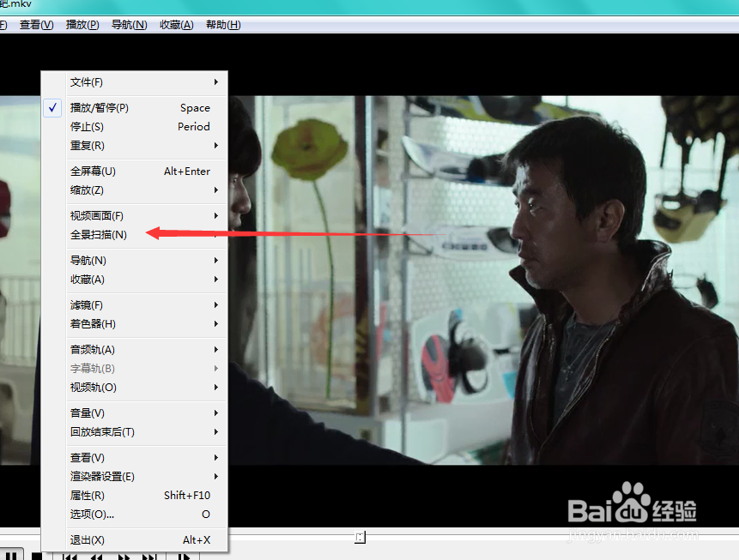Screen dimensions: 739x560
Task: Click the video frame showing the man
Action: [x=483, y=280]
